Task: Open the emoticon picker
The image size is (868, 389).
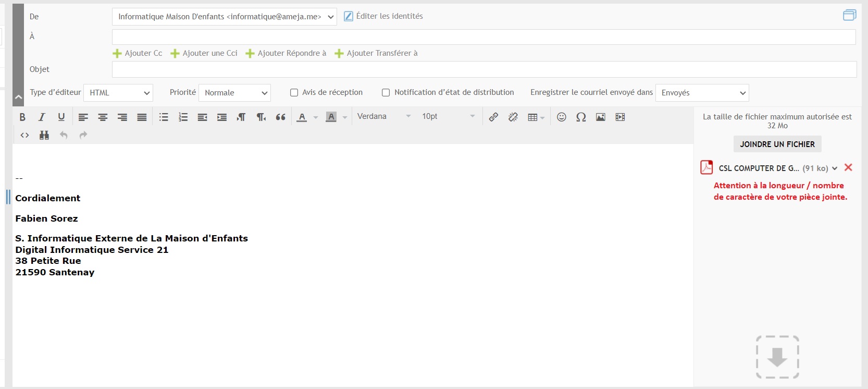Action: 561,117
